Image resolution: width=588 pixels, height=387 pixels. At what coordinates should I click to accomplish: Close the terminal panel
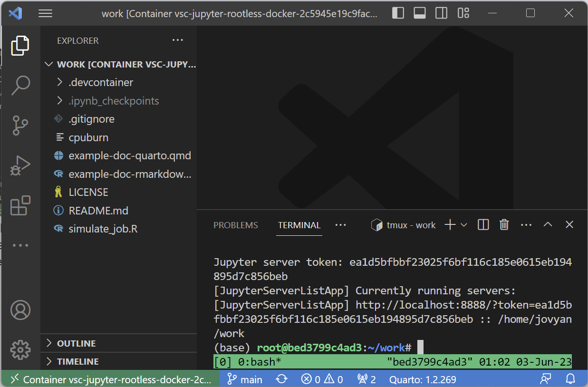click(569, 225)
